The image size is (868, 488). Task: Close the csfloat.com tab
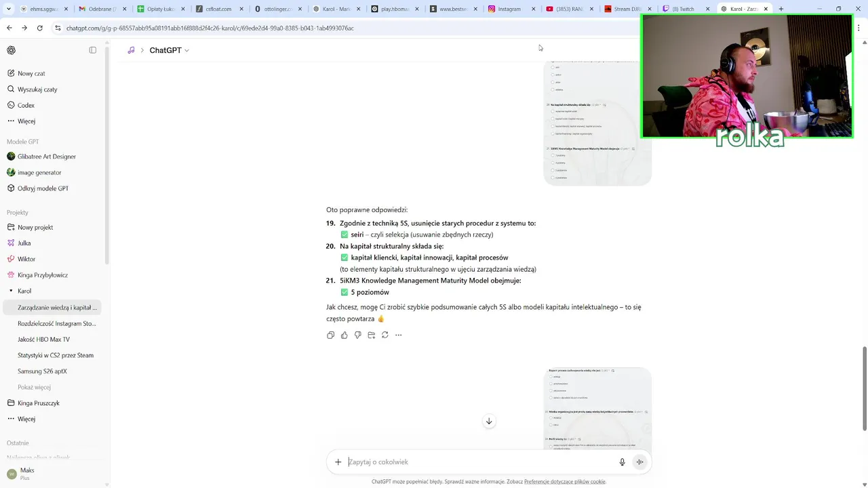click(x=241, y=9)
